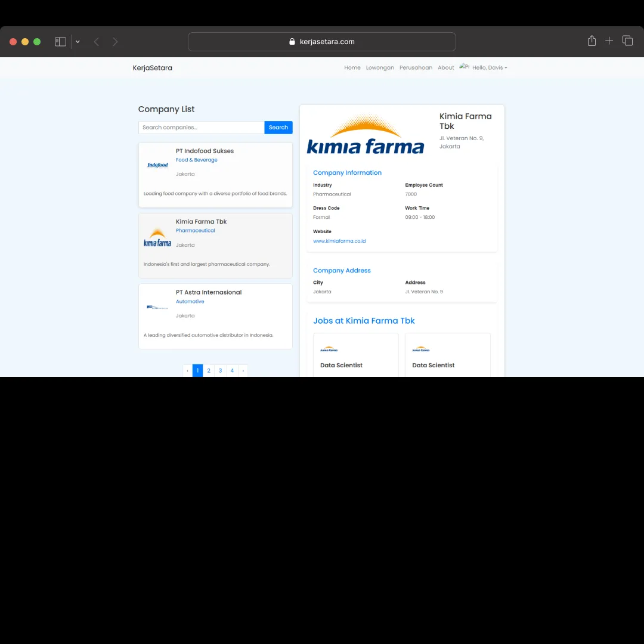Open the www.kimiafarma.co.id website link

339,241
